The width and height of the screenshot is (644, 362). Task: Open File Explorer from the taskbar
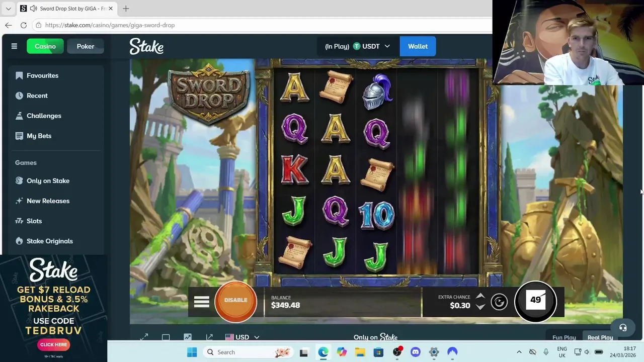[x=360, y=352]
